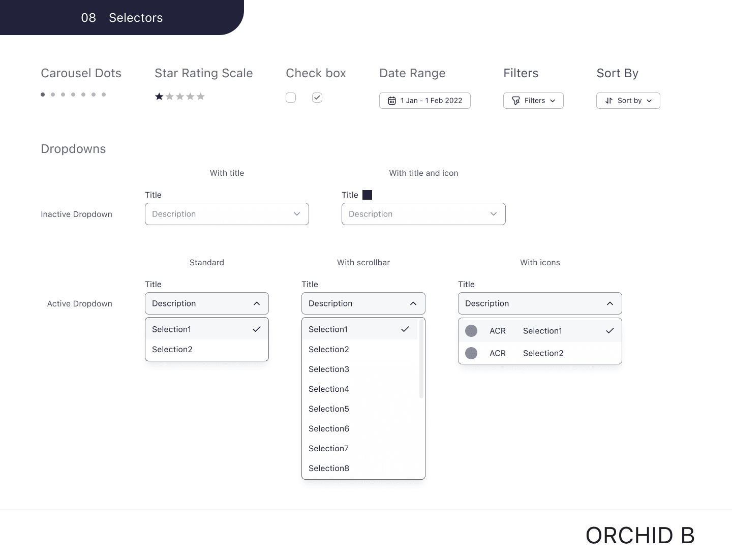Click the dark square icon next to Title
Screen dimensions: 732x560
click(367, 195)
